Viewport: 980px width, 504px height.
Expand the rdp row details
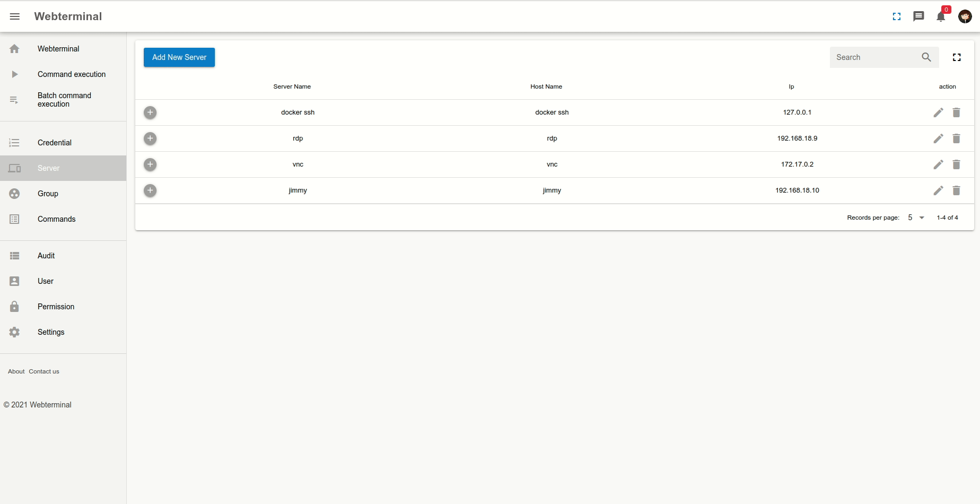pos(150,138)
